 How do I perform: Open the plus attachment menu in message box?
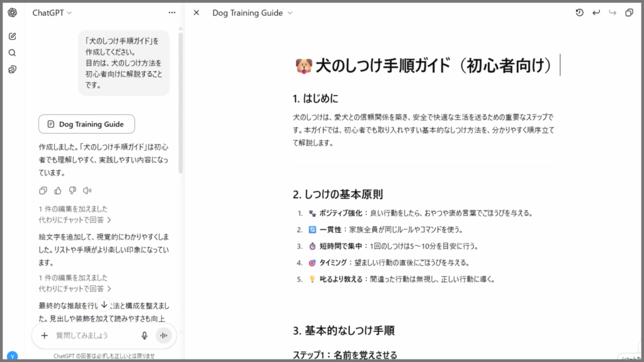pos(45,336)
